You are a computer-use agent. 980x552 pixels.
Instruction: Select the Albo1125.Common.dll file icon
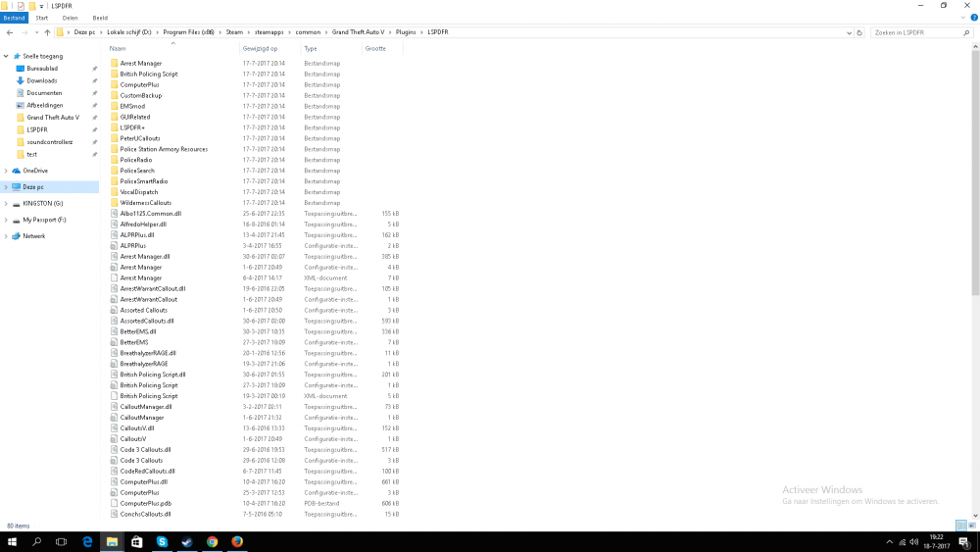(x=115, y=213)
